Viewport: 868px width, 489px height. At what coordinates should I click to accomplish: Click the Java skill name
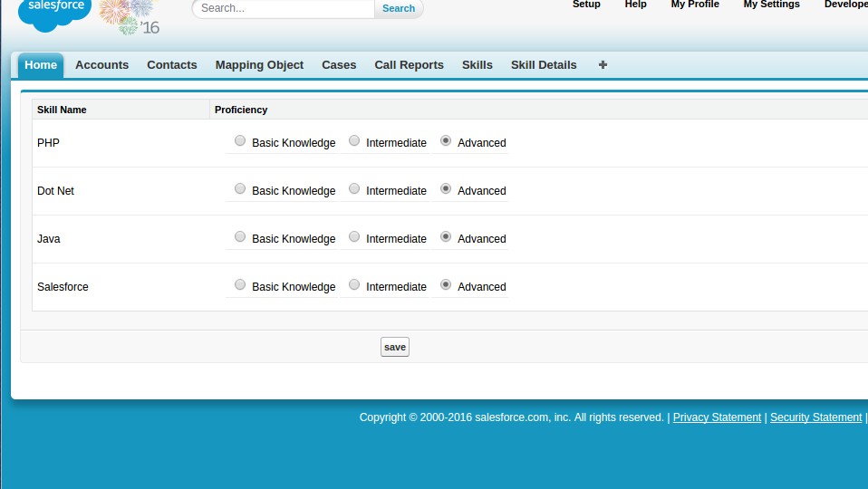coord(49,239)
